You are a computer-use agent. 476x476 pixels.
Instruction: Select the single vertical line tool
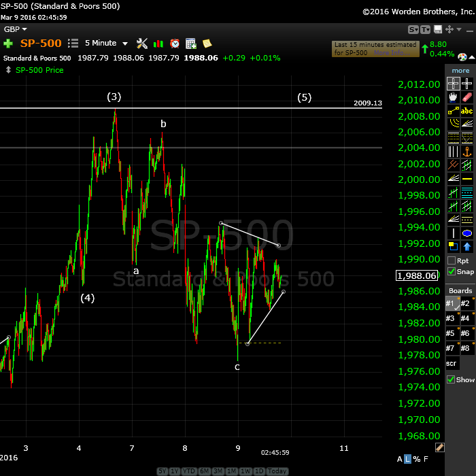tap(453, 233)
